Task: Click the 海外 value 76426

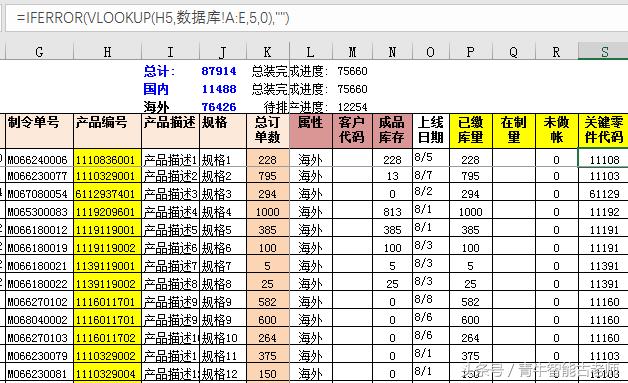Action: 219,107
